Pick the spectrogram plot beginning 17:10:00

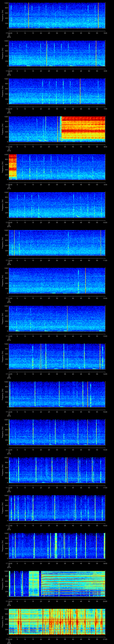click(57, 243)
